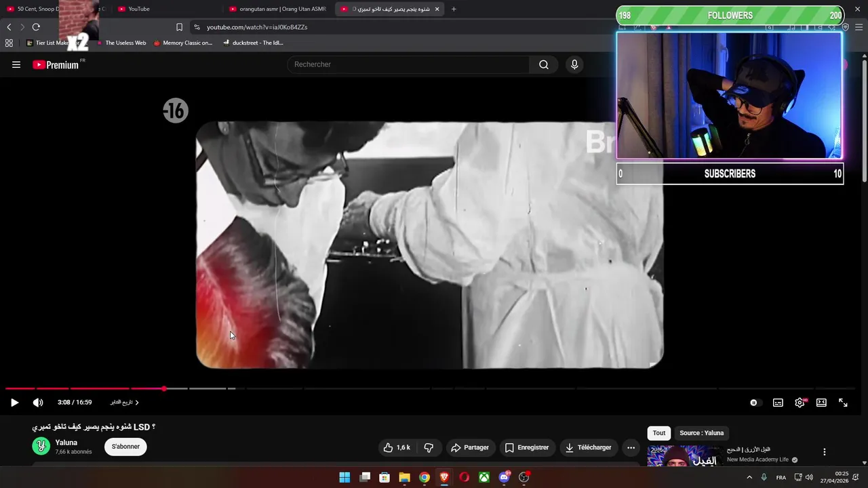Click the Partager share button
Screen dimensions: 868x488
[470, 447]
